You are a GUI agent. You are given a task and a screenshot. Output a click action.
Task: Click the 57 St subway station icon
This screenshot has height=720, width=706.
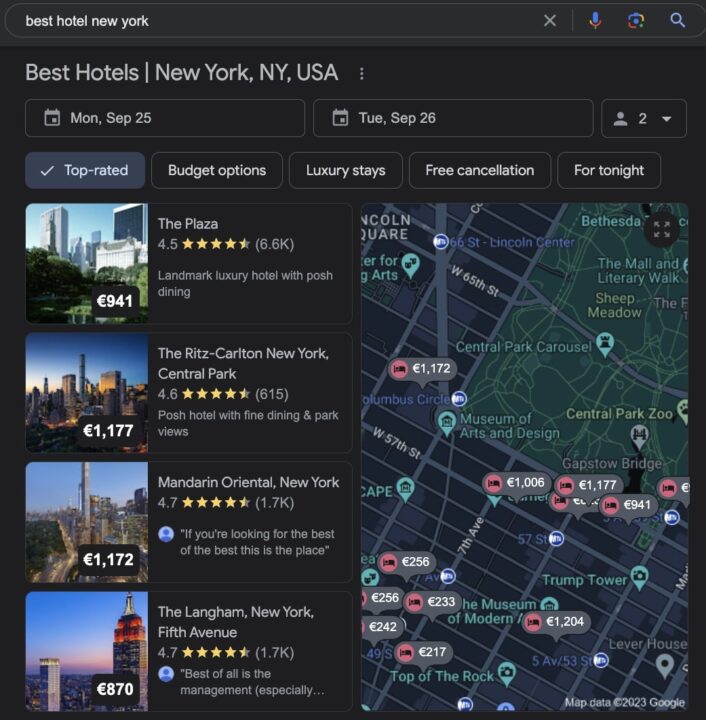tap(556, 538)
